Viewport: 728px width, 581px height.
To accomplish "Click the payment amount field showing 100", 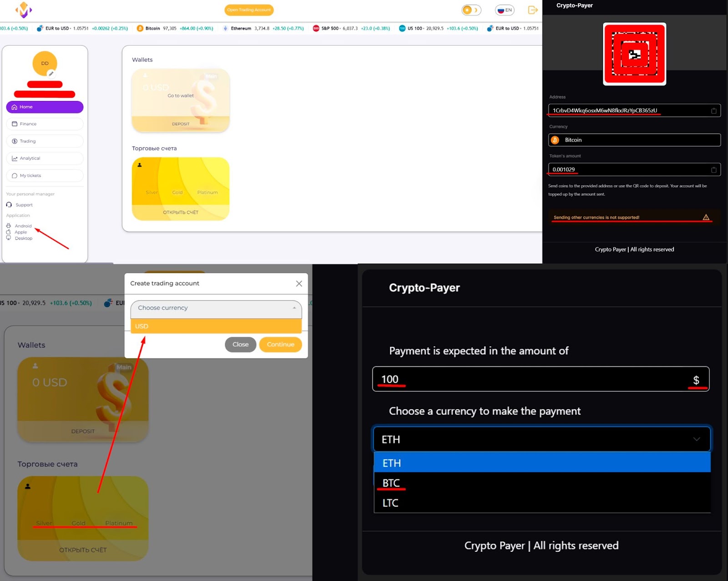I will pyautogui.click(x=541, y=379).
